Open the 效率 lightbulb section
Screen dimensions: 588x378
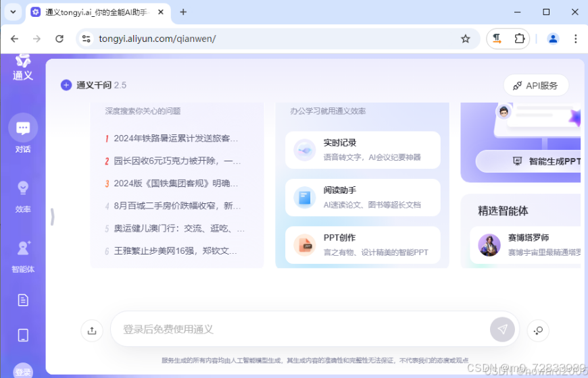23,196
